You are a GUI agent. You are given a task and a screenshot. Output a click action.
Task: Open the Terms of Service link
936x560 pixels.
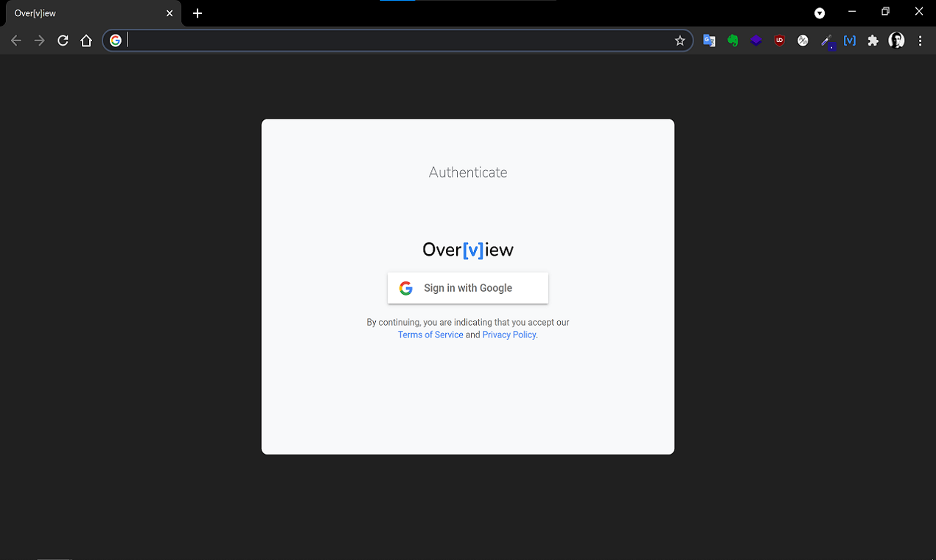tap(430, 335)
